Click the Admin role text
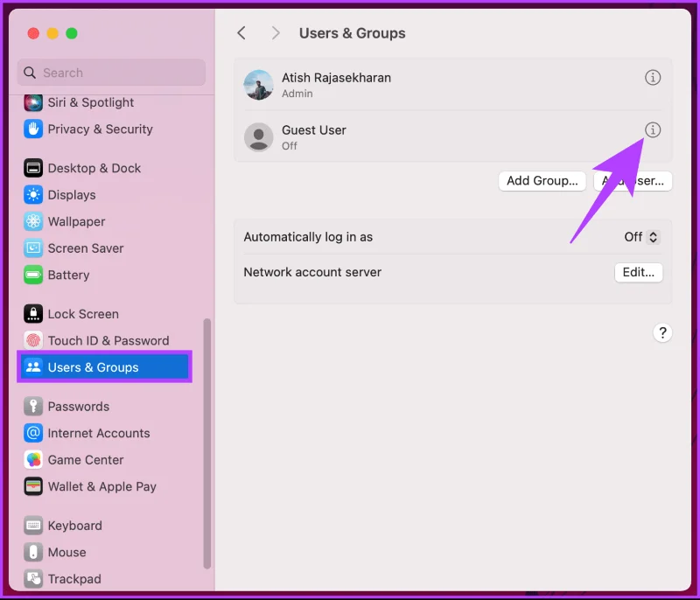The image size is (700, 600). 297,94
